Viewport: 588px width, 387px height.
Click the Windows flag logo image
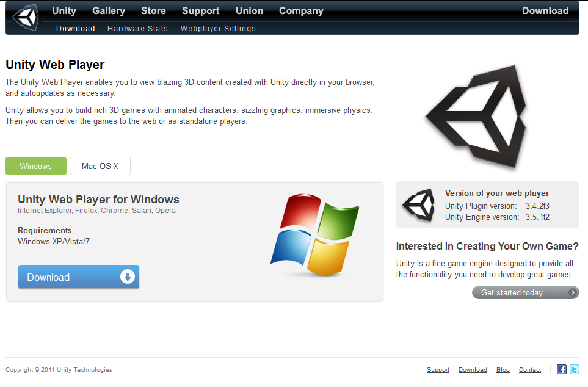[x=314, y=235]
